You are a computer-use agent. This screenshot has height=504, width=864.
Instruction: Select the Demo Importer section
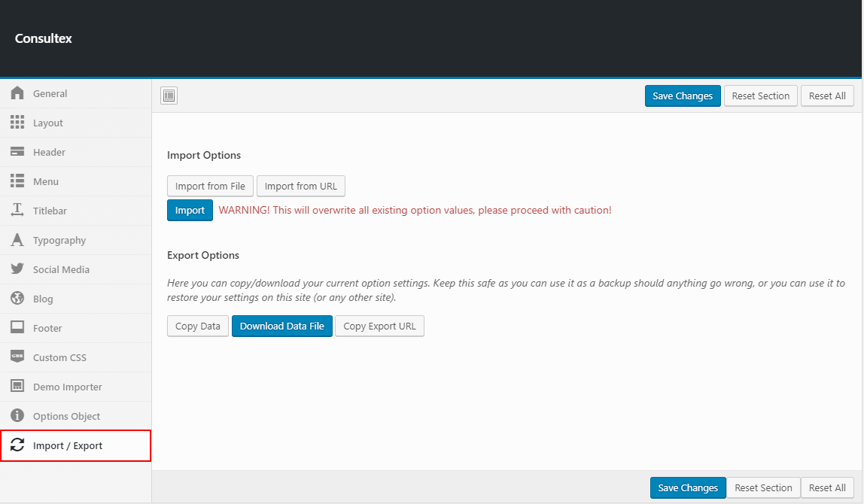[67, 387]
